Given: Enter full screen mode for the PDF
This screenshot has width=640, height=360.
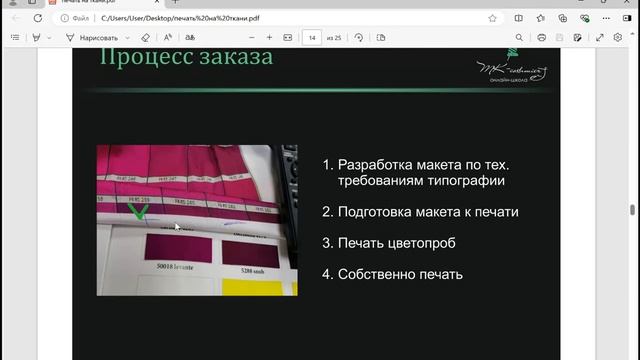Looking at the screenshot, I should [x=600, y=38].
